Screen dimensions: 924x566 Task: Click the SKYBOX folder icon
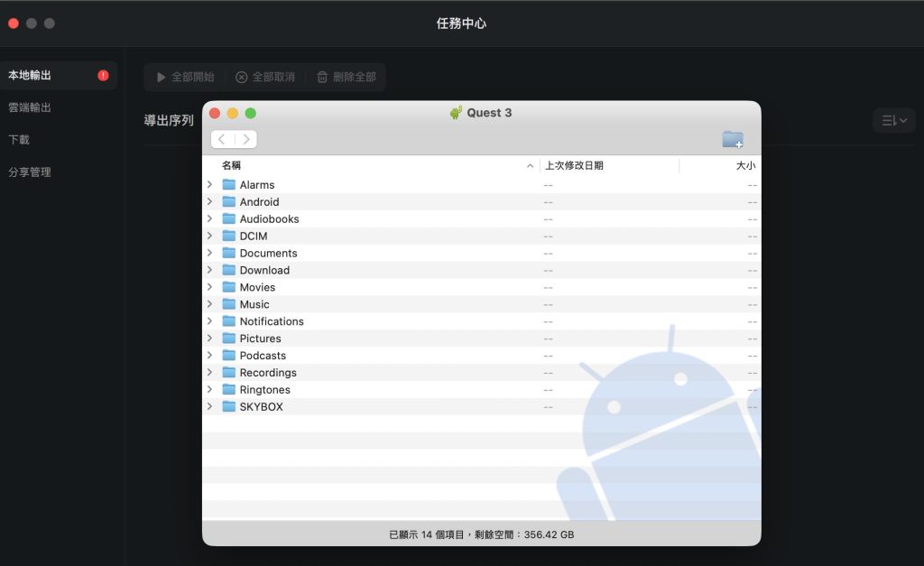coord(229,407)
